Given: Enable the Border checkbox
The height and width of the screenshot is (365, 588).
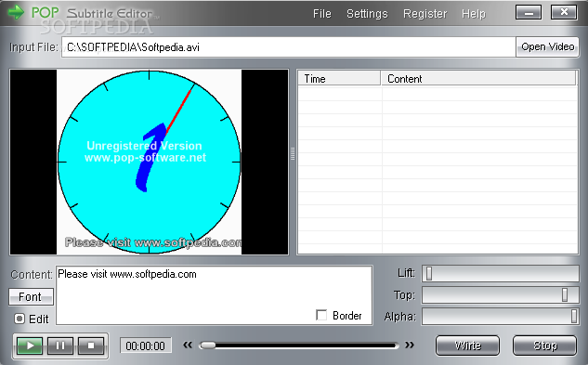Looking at the screenshot, I should (321, 315).
